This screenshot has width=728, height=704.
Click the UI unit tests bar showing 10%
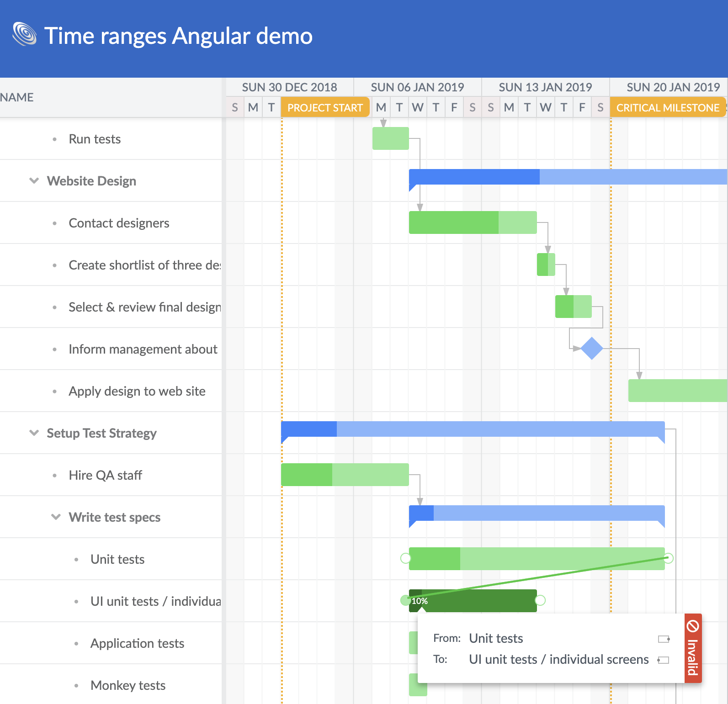click(473, 601)
